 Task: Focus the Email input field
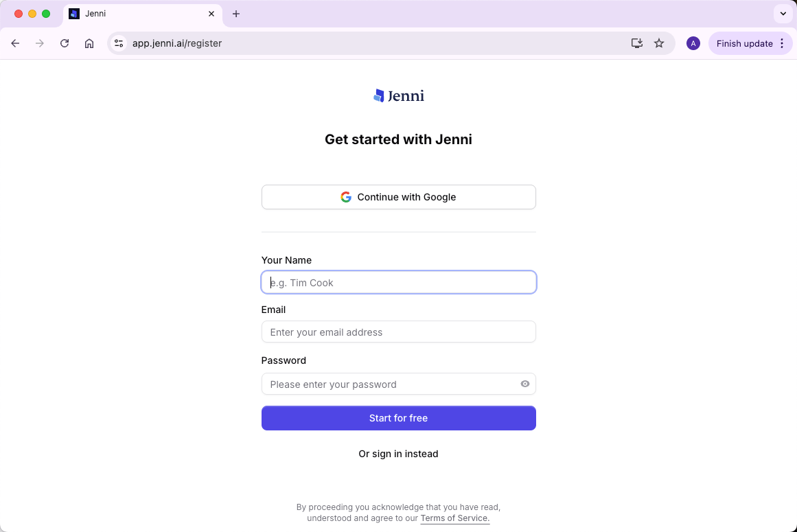tap(398, 332)
